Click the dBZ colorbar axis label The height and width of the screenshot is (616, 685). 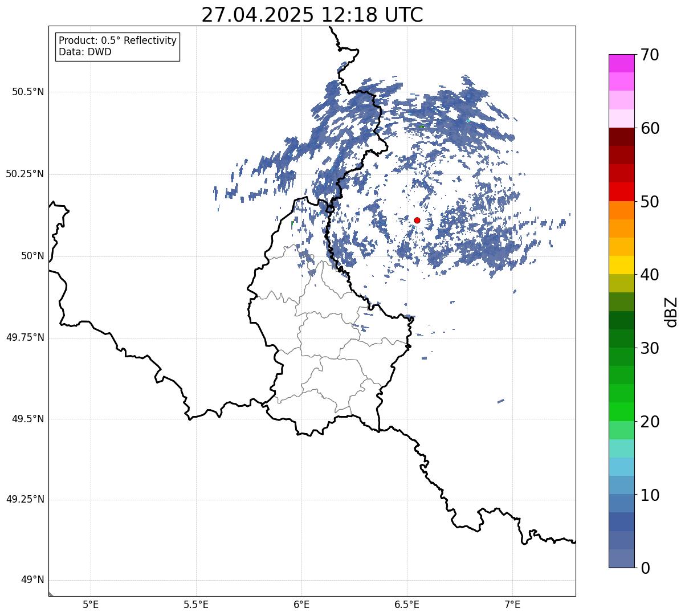point(671,311)
